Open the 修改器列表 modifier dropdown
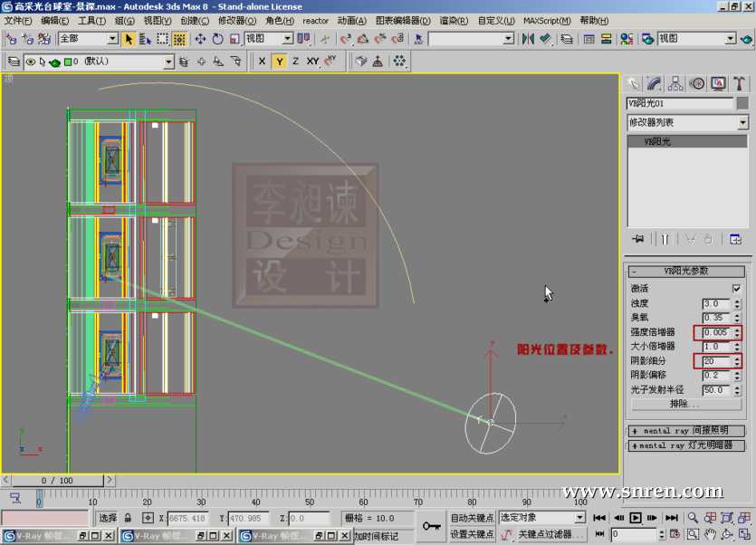This screenshot has height=545, width=756. (x=687, y=122)
